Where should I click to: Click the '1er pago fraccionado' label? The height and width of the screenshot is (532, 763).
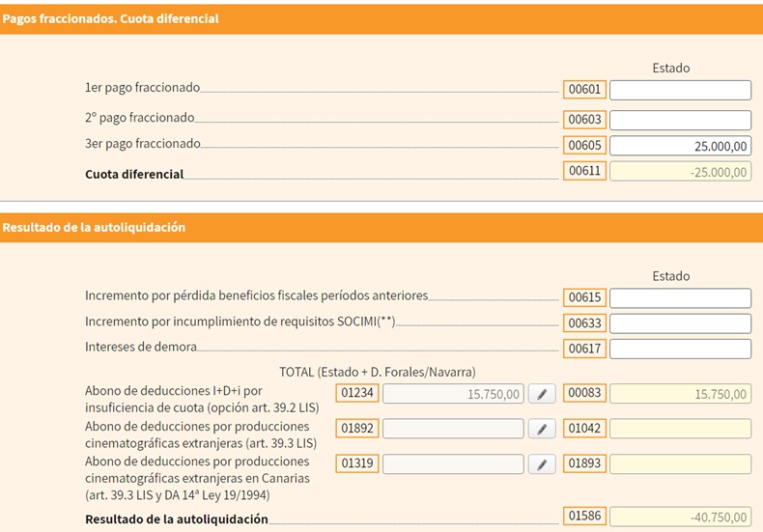(x=143, y=88)
